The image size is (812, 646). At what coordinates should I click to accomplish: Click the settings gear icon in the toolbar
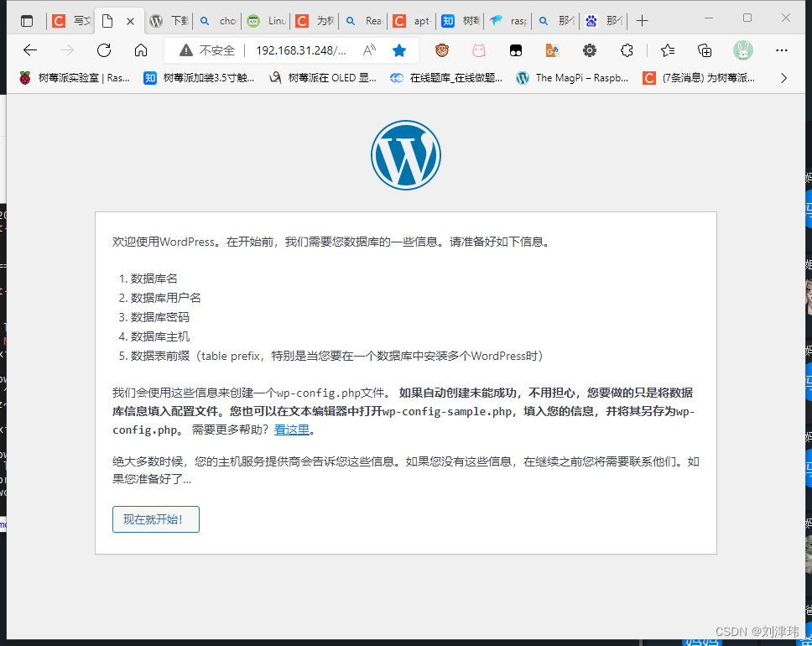tap(589, 50)
